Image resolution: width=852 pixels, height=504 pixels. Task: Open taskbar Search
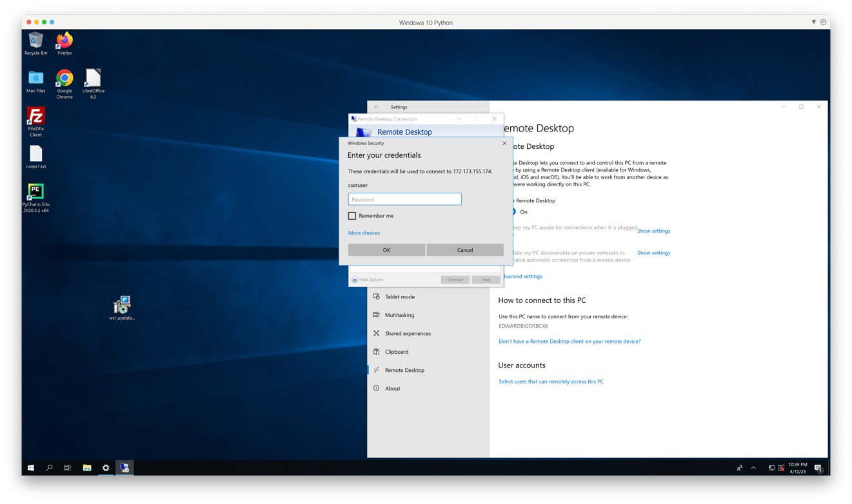49,468
